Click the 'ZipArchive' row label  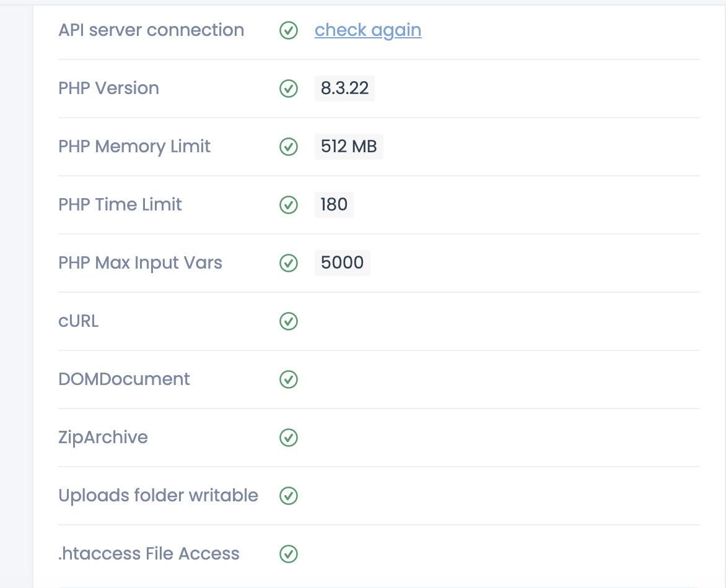103,438
